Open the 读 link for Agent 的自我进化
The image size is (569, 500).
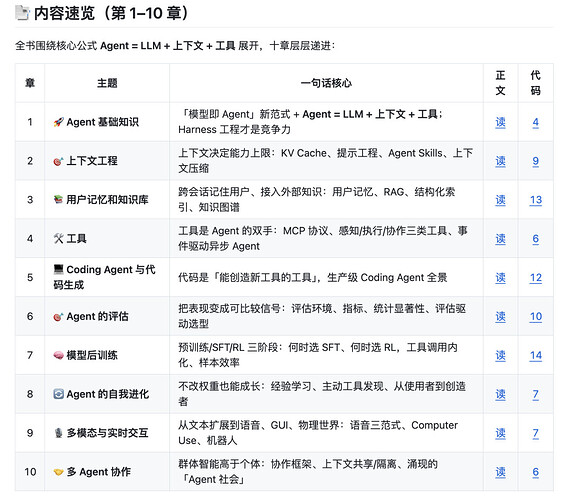point(500,394)
